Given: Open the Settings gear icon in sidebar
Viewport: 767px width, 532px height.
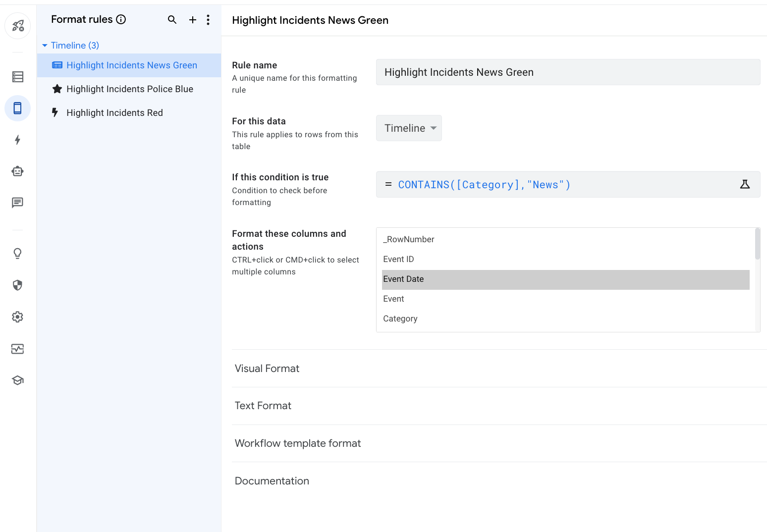Looking at the screenshot, I should pyautogui.click(x=18, y=317).
